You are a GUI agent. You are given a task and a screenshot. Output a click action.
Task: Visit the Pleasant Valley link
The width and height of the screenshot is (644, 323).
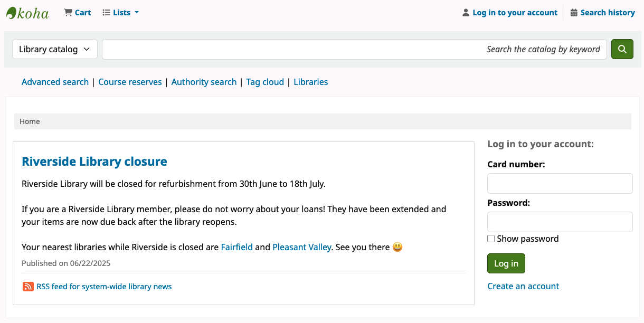pos(302,246)
